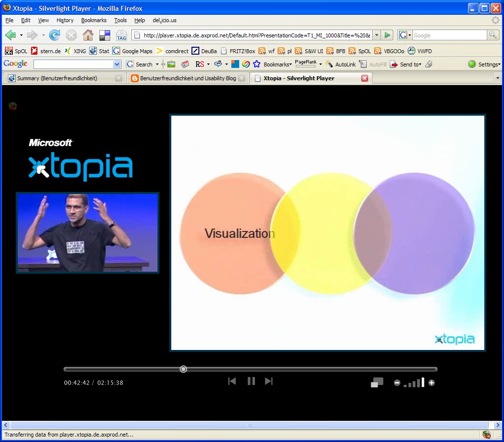
Task: Open the Google Maps bookmark
Action: click(x=132, y=51)
